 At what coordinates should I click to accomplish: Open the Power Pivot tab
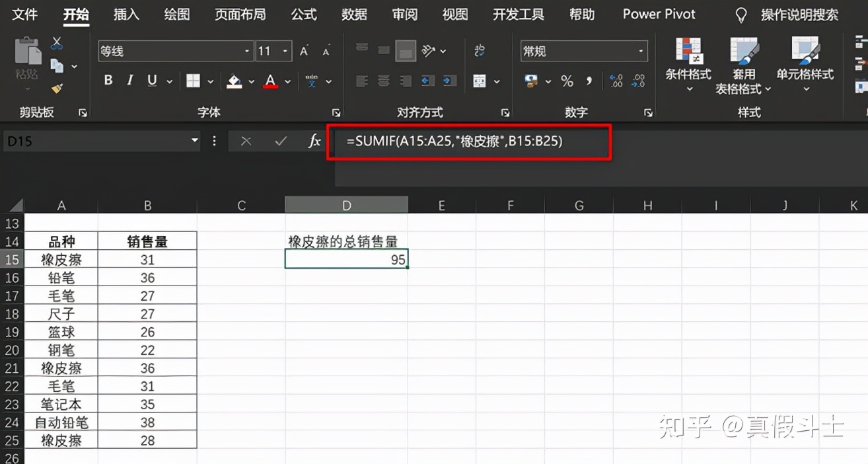click(x=658, y=14)
